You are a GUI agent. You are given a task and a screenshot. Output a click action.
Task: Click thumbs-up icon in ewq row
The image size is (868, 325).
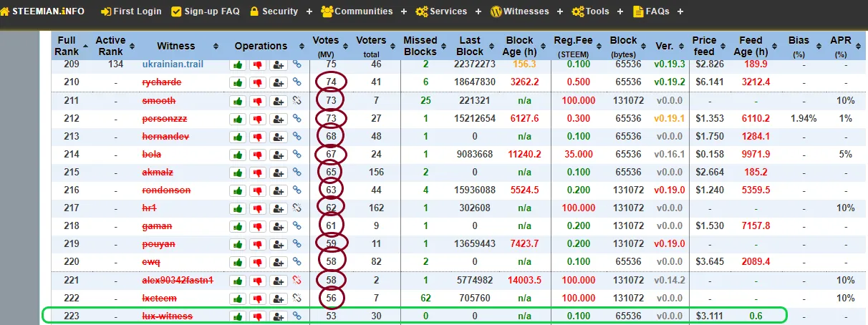[x=236, y=262]
